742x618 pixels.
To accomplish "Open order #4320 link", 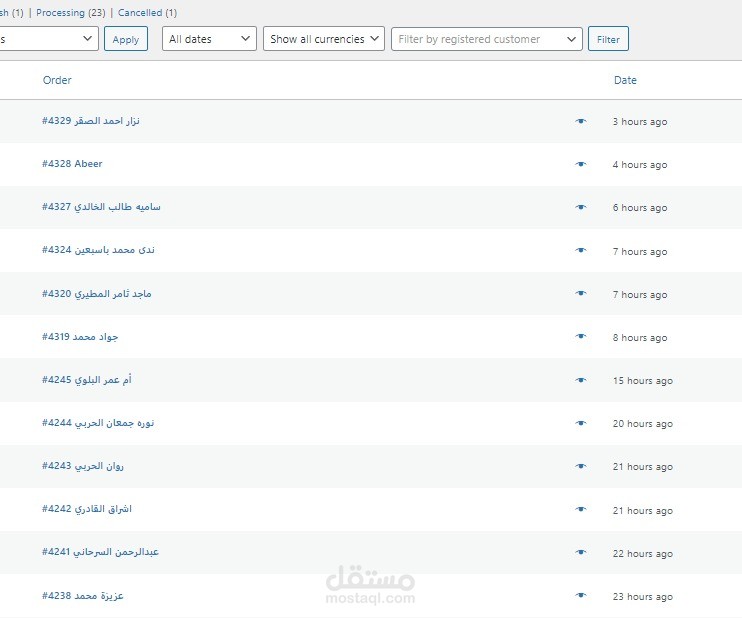I will click(97, 294).
